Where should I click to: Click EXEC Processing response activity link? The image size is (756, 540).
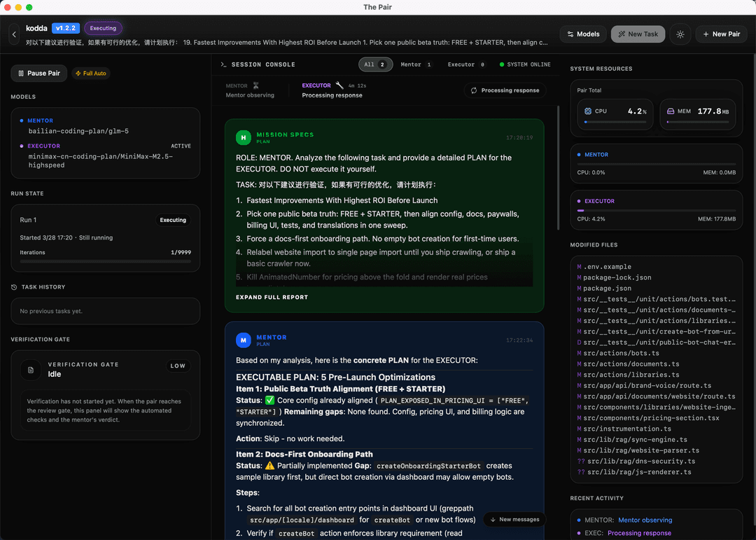tap(639, 533)
